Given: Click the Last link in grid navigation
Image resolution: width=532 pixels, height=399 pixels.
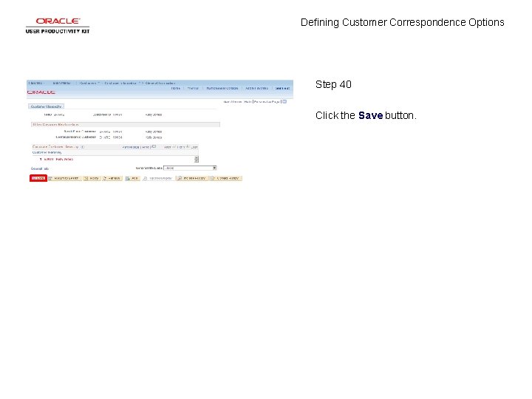Looking at the screenshot, I should (x=194, y=147).
